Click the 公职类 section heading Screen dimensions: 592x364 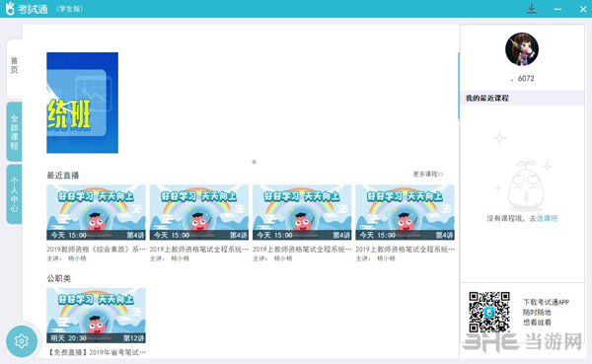(58, 278)
